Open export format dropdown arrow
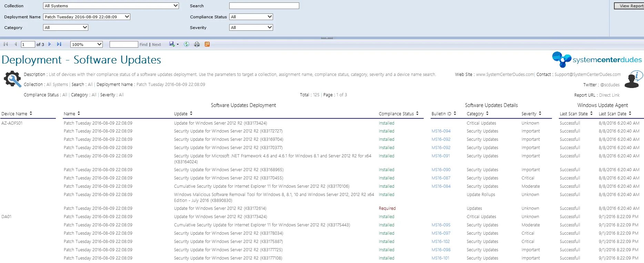644x263 pixels. (x=178, y=45)
